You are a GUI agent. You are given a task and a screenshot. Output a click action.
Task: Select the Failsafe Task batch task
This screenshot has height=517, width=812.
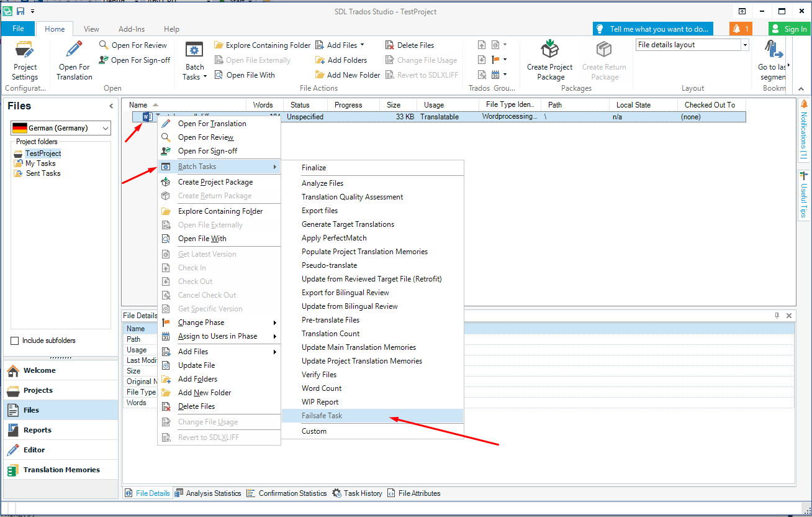click(x=372, y=416)
